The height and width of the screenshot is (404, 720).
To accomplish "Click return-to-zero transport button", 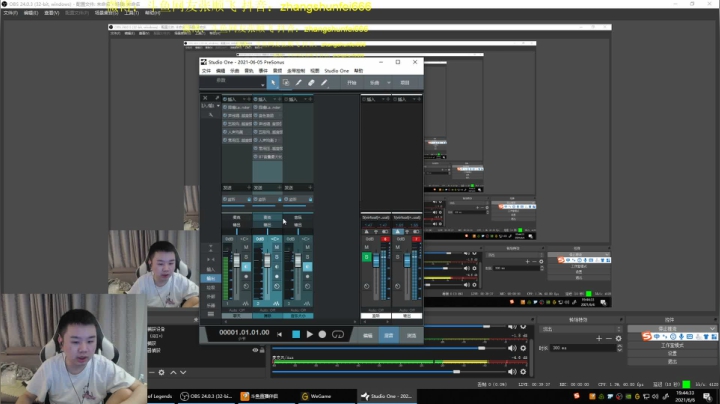I will click(x=280, y=334).
